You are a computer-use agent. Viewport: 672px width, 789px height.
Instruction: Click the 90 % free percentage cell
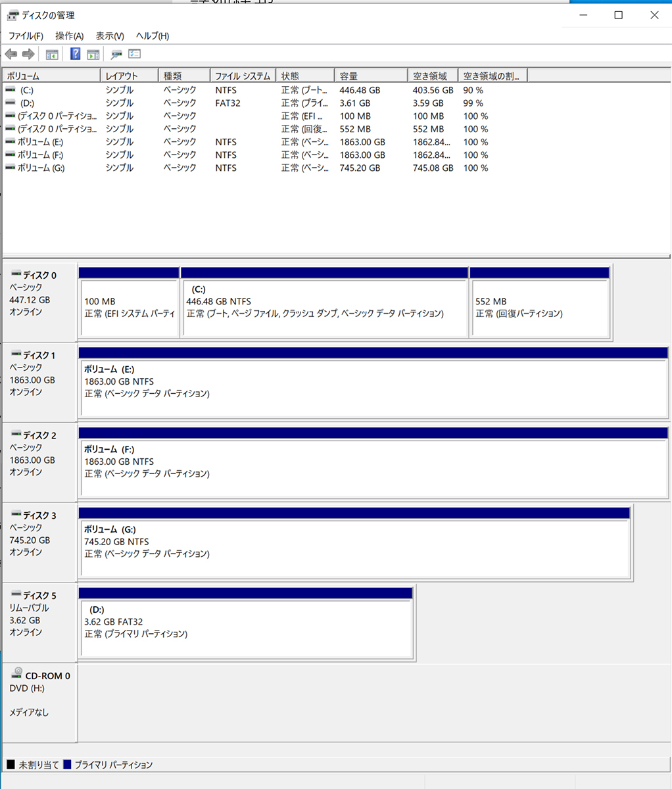click(x=473, y=90)
